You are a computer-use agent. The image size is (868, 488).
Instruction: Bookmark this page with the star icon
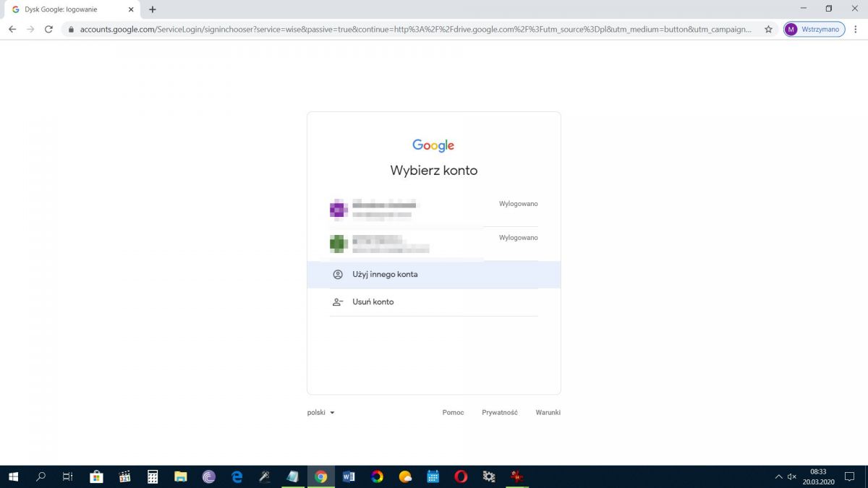tap(768, 30)
